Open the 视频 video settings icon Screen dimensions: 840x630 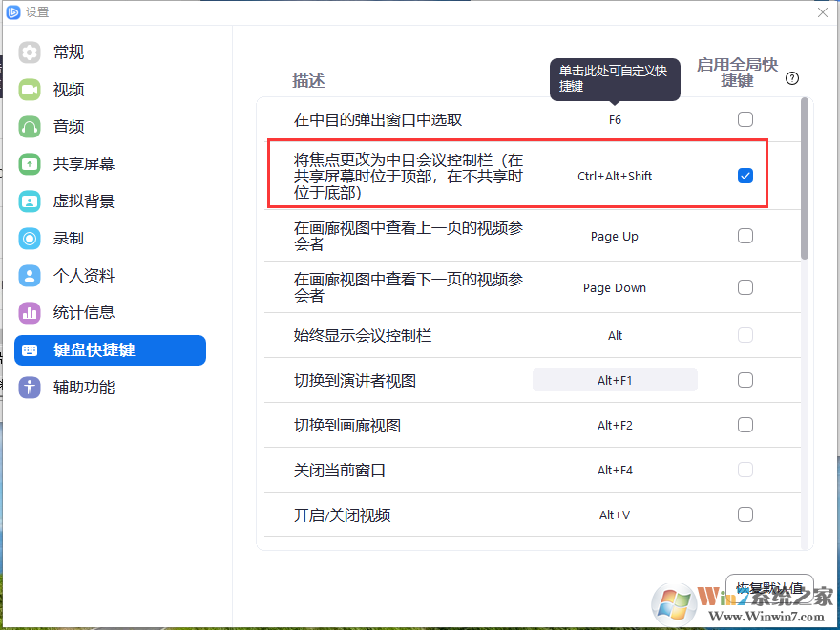(x=30, y=90)
